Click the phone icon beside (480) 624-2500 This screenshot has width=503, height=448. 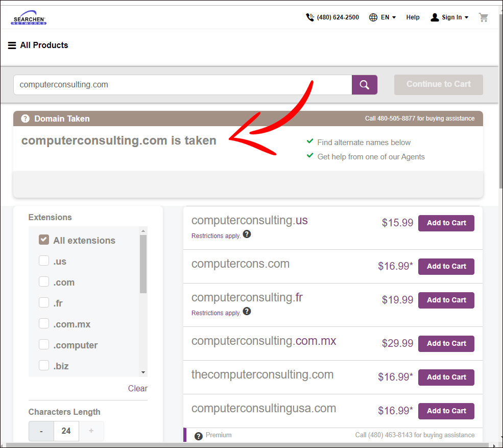[x=310, y=17]
